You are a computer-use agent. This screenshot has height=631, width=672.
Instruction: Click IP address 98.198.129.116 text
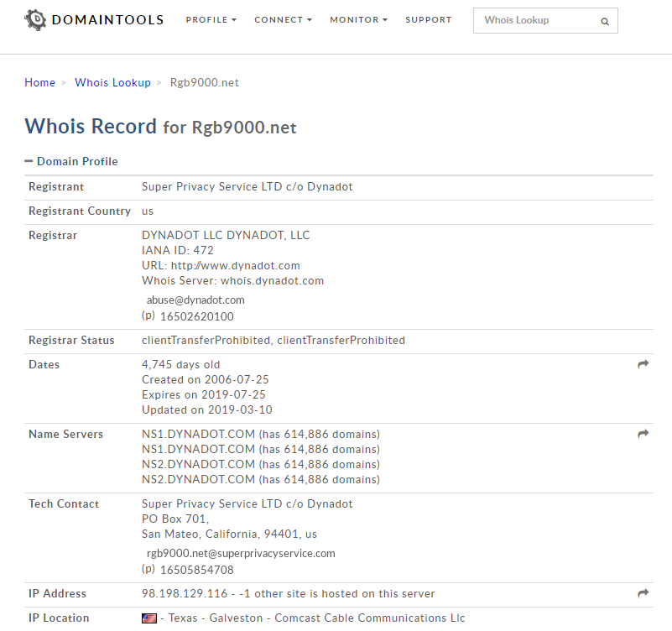(x=185, y=594)
